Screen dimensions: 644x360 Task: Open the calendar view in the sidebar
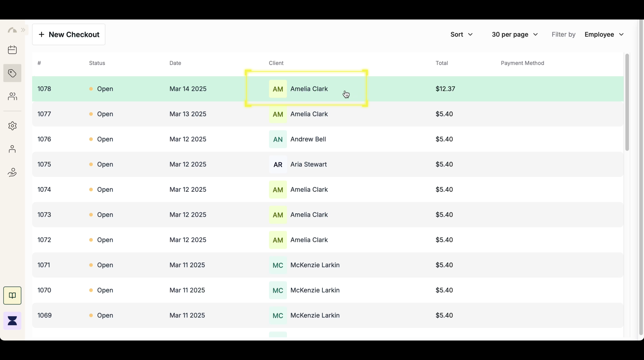12,49
